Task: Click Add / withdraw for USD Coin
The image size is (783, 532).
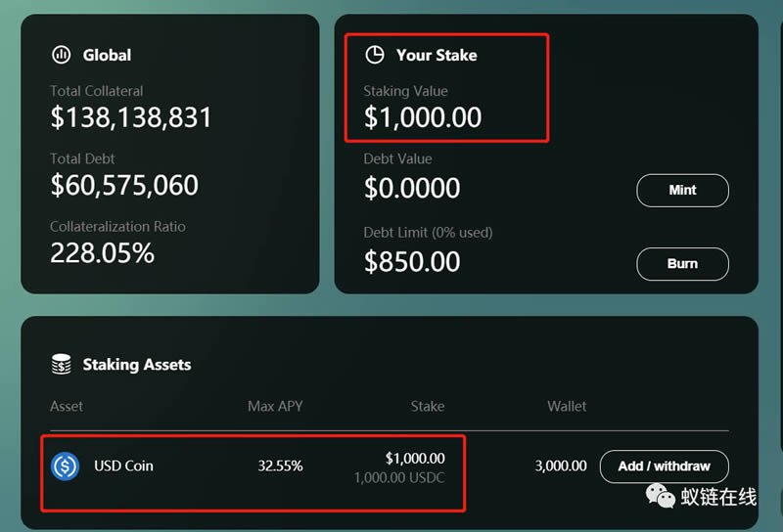Action: pos(664,466)
